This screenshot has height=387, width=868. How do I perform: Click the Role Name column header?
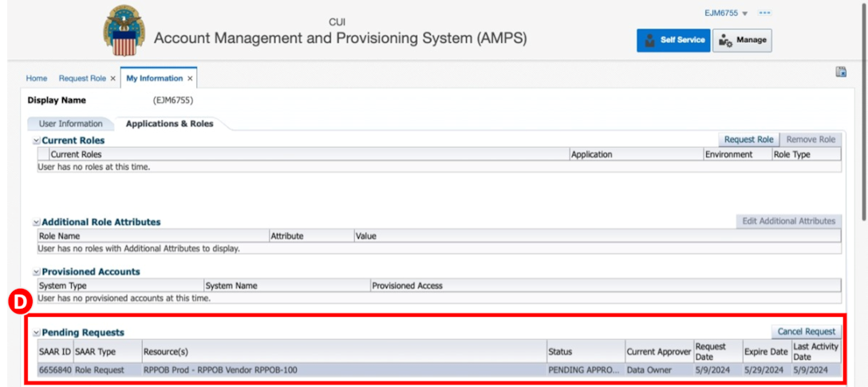coord(153,236)
